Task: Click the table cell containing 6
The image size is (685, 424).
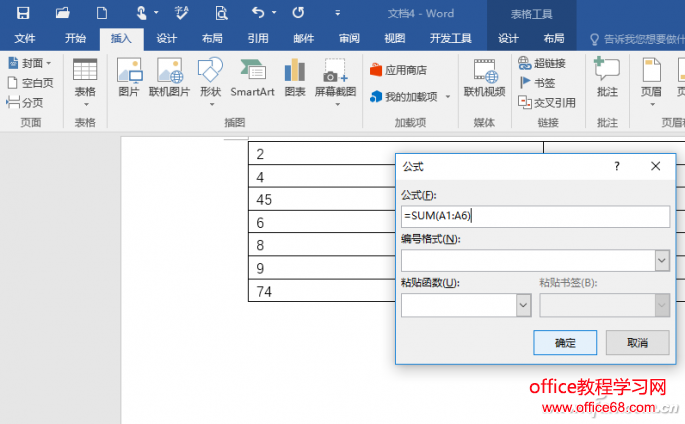Action: (x=322, y=222)
